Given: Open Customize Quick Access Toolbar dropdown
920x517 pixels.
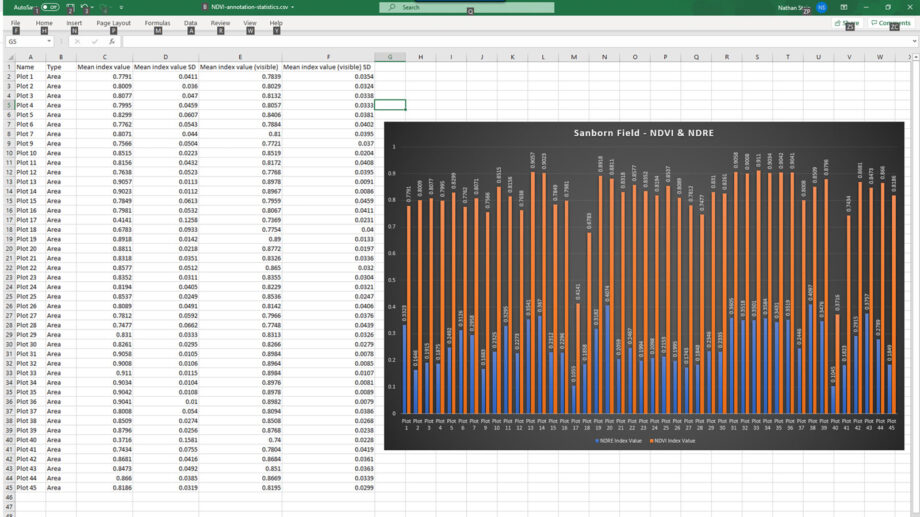Looking at the screenshot, I should click(121, 8).
